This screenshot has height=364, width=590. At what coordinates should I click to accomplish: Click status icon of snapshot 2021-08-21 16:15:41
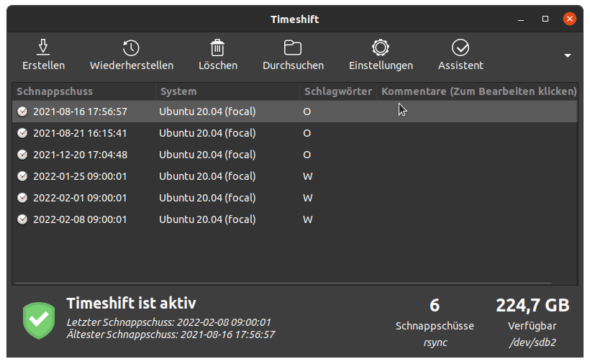tap(22, 133)
